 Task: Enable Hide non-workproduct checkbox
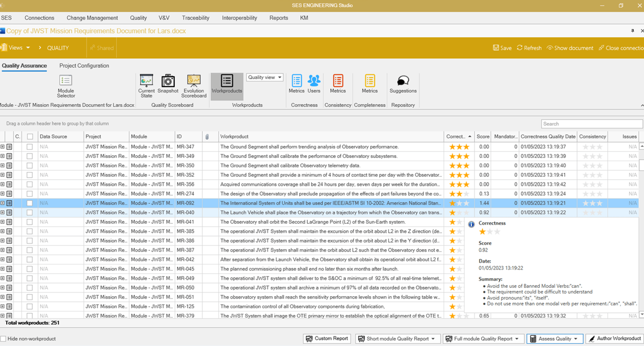[3, 339]
